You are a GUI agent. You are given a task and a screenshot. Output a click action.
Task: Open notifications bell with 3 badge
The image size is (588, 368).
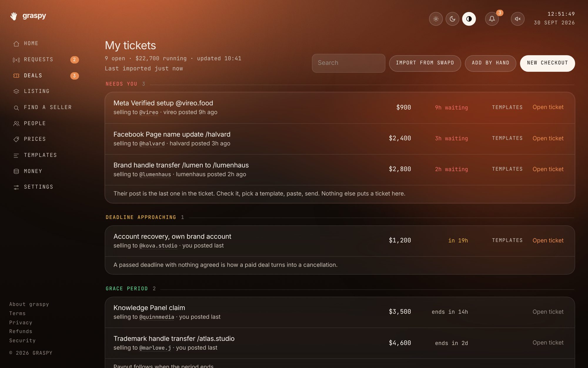click(492, 19)
